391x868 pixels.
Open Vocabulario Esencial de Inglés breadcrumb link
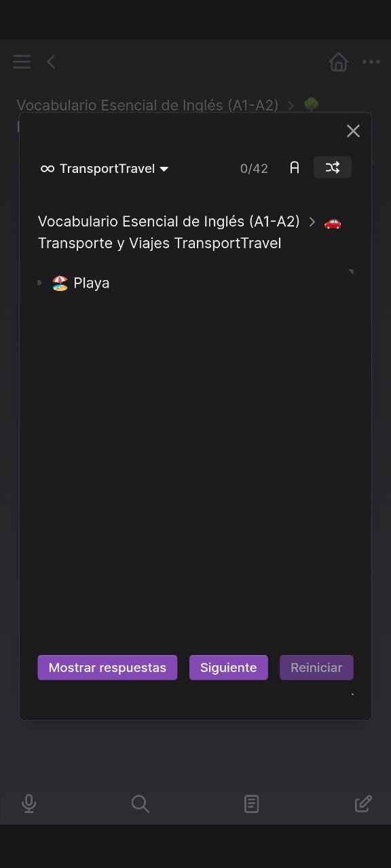click(169, 222)
